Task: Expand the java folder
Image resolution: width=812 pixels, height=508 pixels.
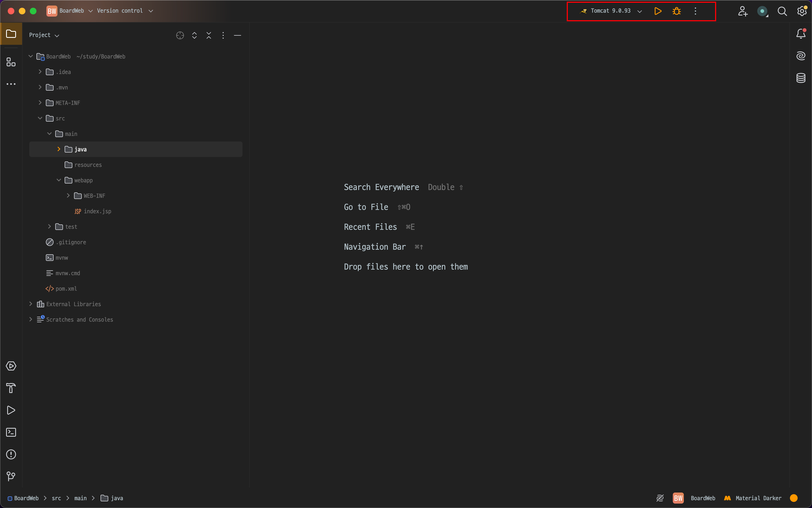Action: click(x=59, y=149)
